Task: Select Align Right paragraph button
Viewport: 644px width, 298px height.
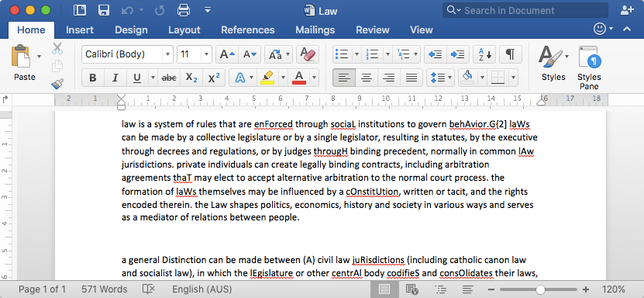Action: coord(389,78)
